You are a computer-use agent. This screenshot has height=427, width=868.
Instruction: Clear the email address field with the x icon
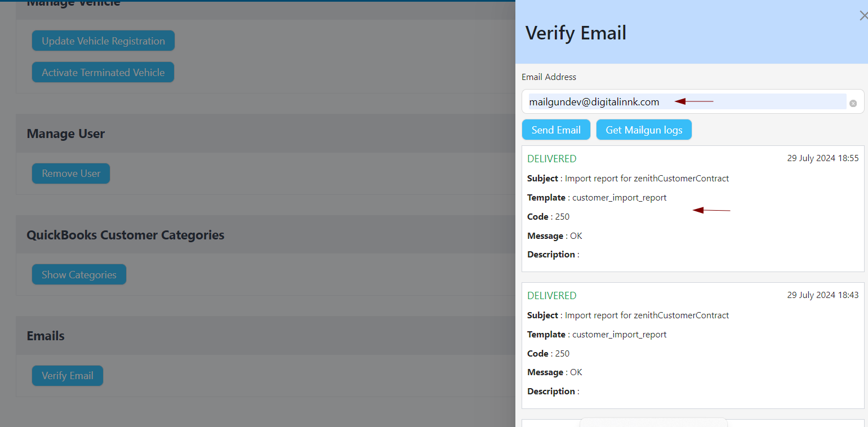point(853,103)
